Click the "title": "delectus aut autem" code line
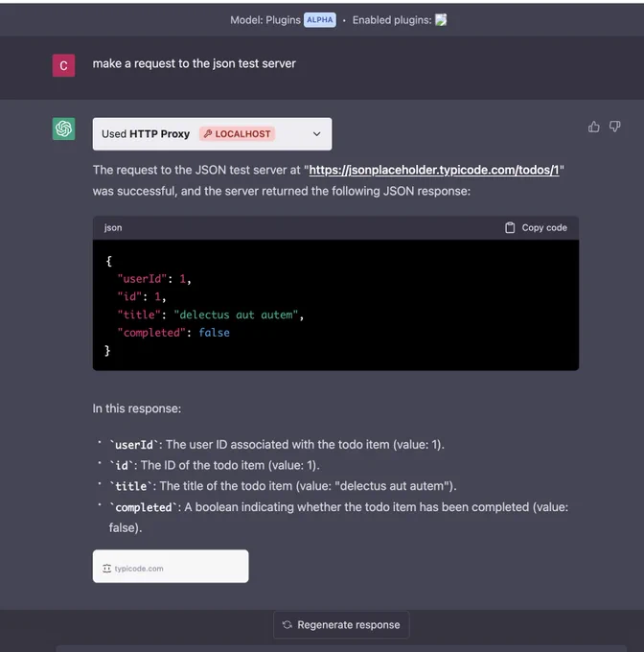 tap(211, 314)
